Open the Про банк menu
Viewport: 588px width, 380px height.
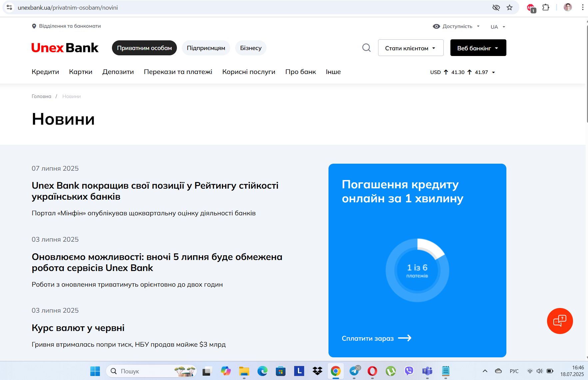click(300, 72)
